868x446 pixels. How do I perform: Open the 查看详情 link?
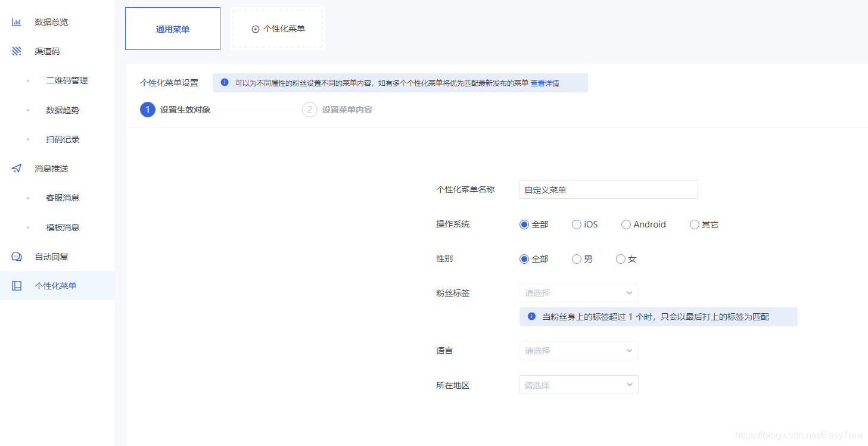tap(545, 83)
